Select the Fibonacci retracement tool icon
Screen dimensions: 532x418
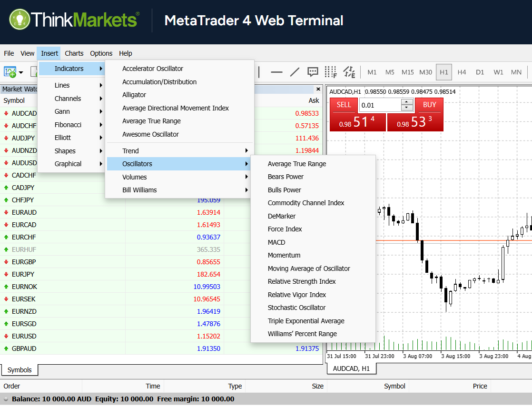pyautogui.click(x=330, y=72)
